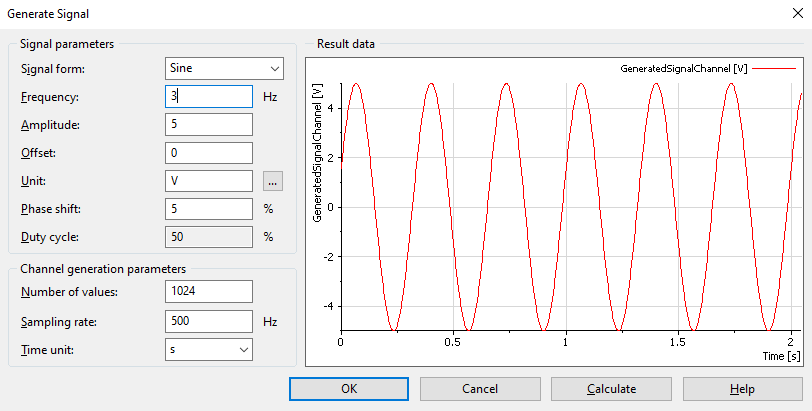Select the Offset value field
812x411 pixels.
[x=208, y=153]
